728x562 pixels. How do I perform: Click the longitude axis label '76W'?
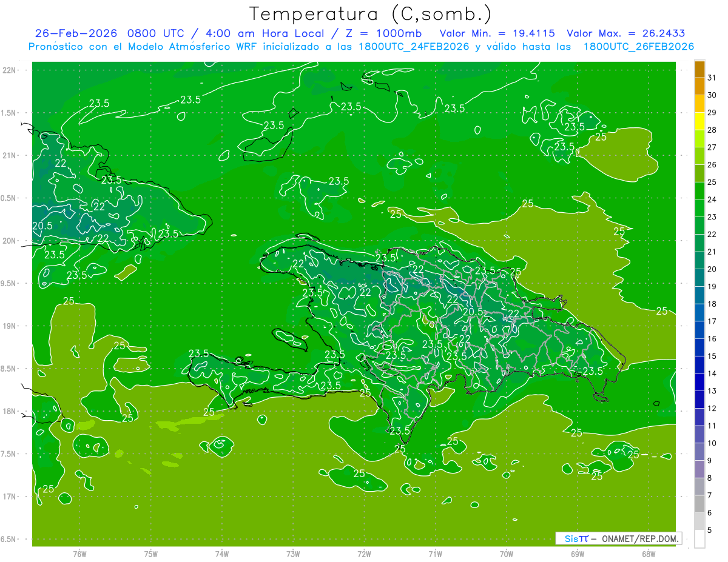[79, 554]
